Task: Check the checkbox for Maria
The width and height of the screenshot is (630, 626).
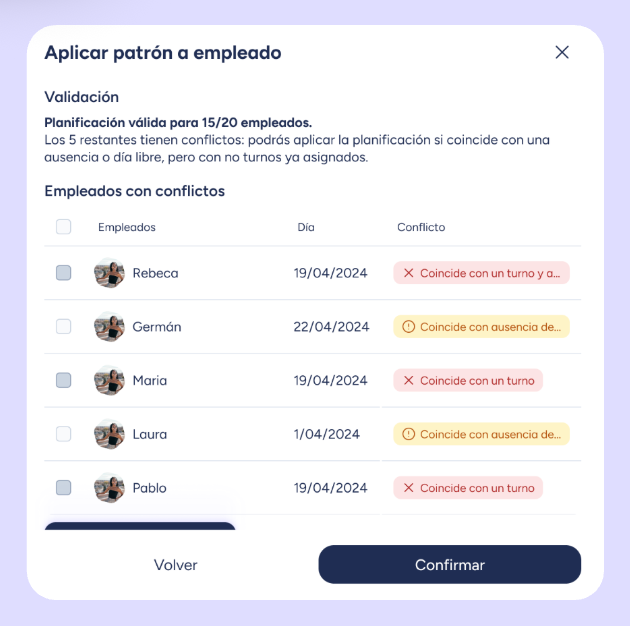Action: pos(64,381)
